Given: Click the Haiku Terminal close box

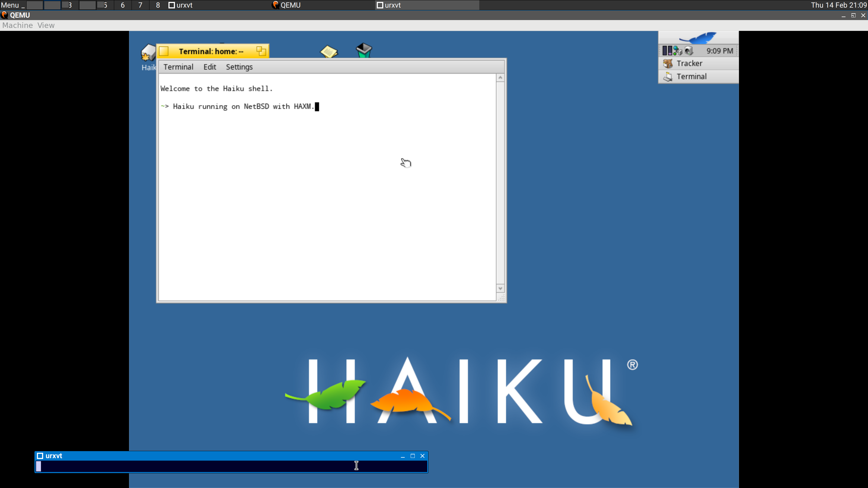Looking at the screenshot, I should [x=164, y=51].
